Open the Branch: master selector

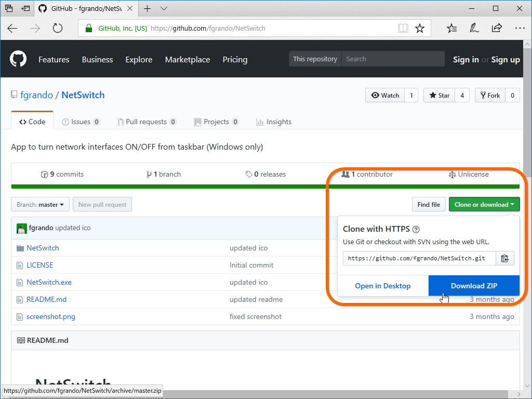pos(40,204)
